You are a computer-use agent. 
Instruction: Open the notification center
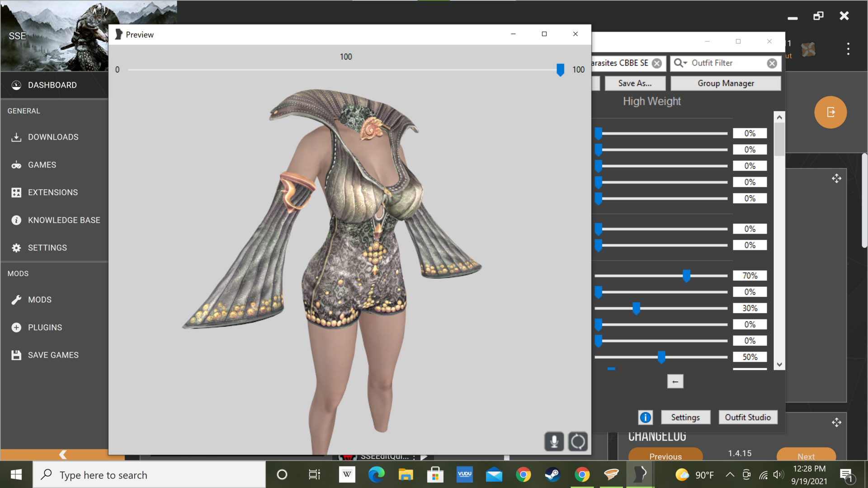coord(846,475)
